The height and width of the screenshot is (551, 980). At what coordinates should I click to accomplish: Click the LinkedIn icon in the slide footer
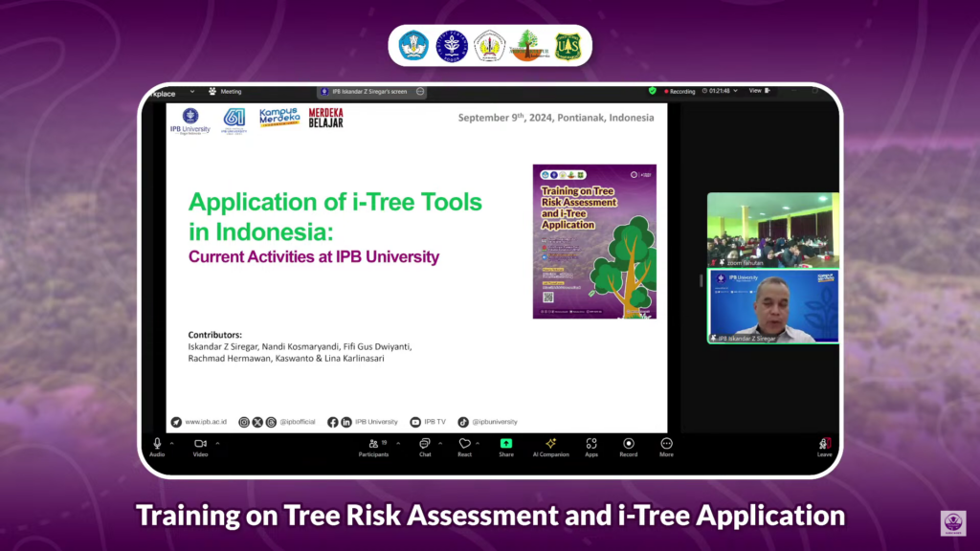click(x=346, y=422)
